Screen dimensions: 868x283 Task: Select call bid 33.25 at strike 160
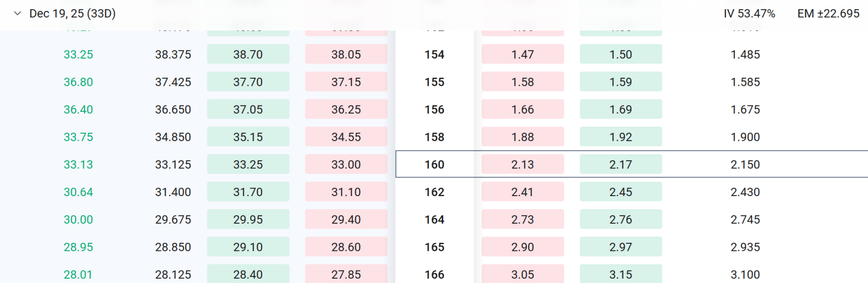point(248,165)
